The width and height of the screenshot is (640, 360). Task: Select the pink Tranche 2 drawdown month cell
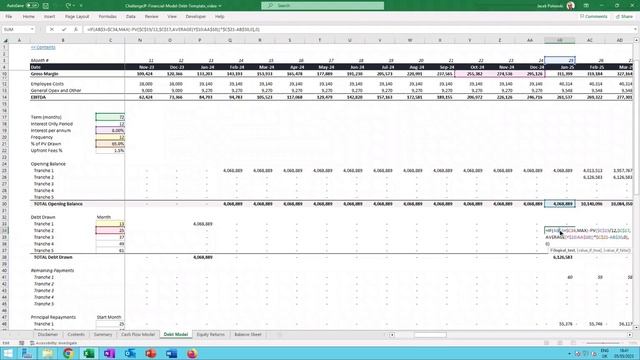coord(110,231)
